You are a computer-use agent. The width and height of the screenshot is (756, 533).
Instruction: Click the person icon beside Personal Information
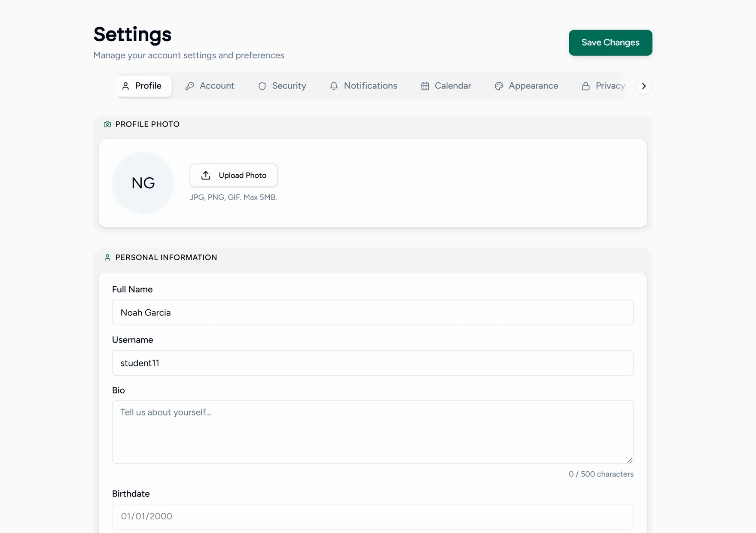[107, 257]
